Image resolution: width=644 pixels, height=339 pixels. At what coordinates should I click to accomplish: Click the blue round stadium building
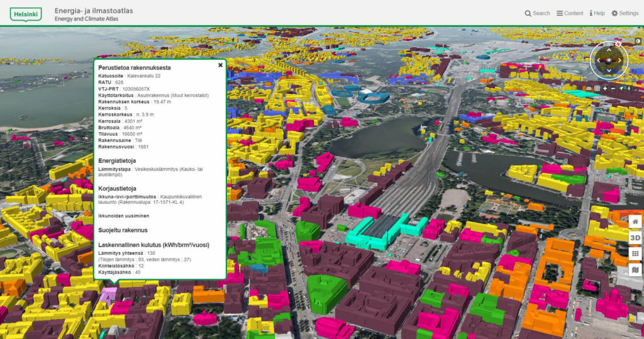tap(374, 97)
